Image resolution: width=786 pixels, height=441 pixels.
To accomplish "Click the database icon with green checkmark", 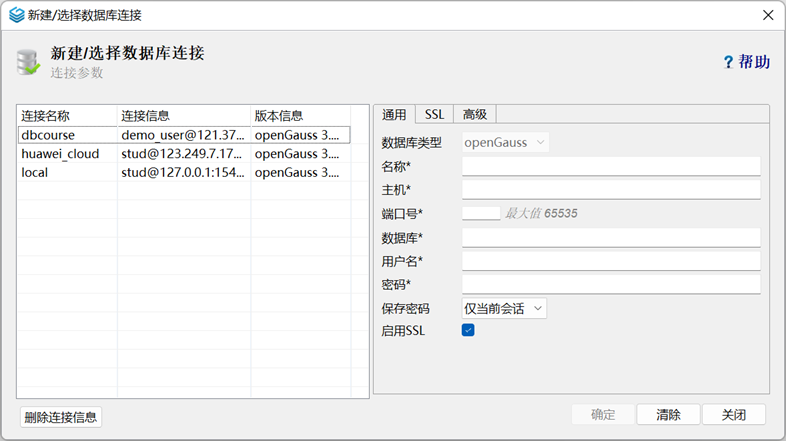I will [x=28, y=62].
